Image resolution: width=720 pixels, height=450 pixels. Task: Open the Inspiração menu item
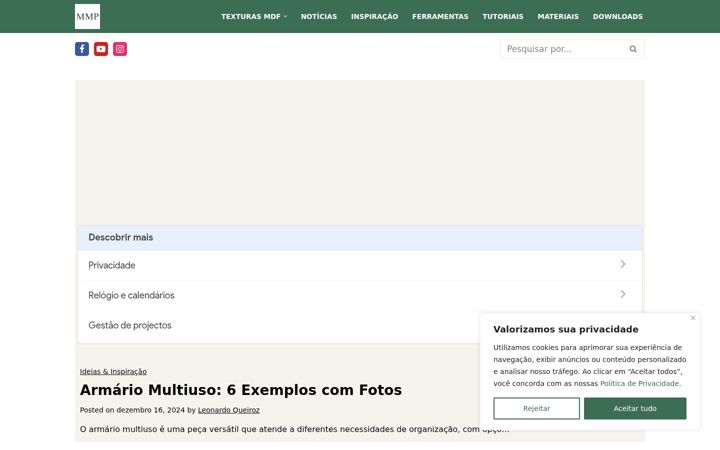pos(374,17)
